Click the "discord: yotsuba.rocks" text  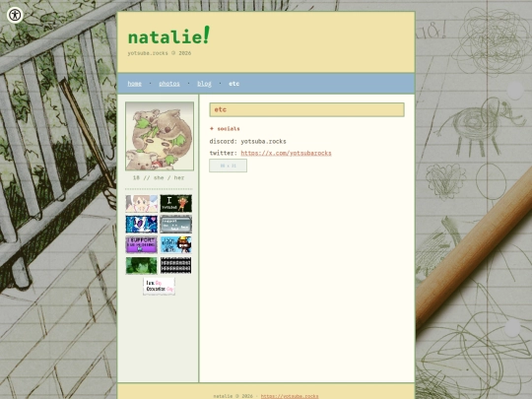(x=247, y=141)
